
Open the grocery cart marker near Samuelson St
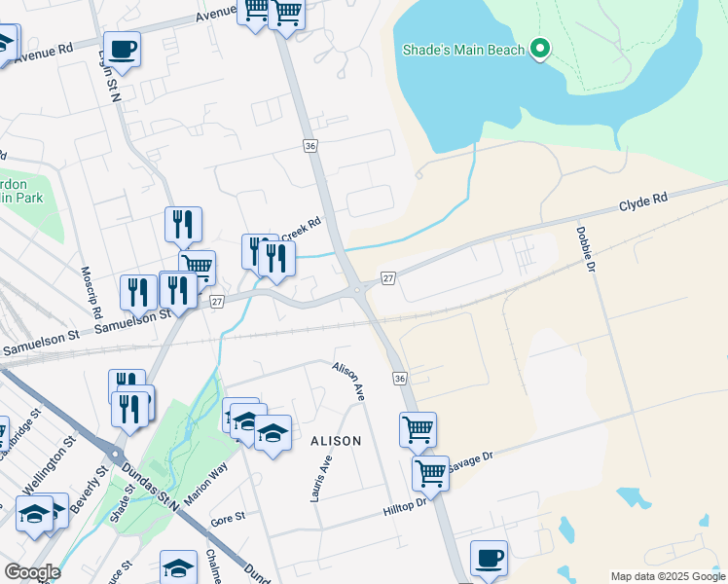click(198, 267)
